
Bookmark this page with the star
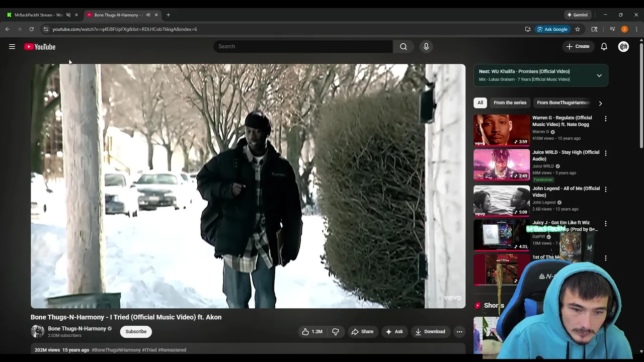pyautogui.click(x=578, y=29)
